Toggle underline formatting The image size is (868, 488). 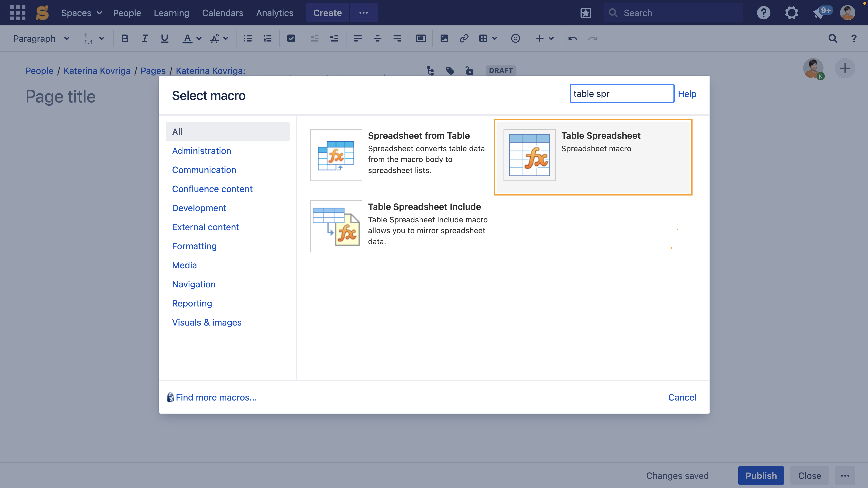click(x=164, y=38)
